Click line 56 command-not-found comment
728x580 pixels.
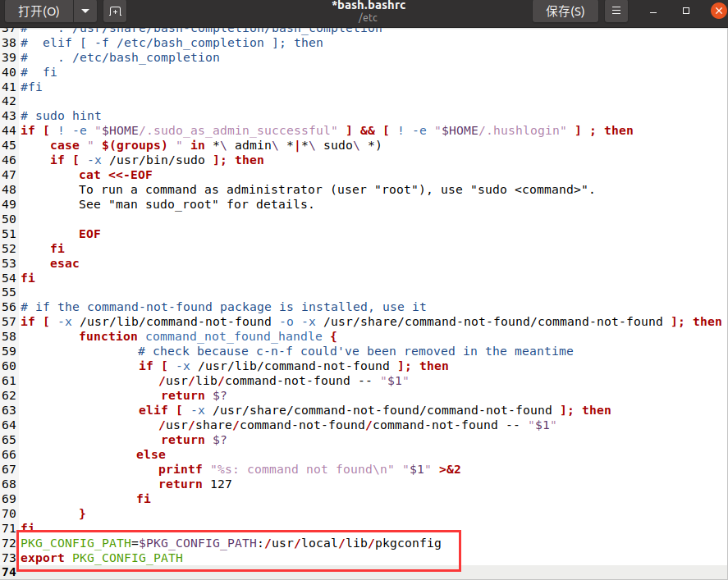(223, 307)
